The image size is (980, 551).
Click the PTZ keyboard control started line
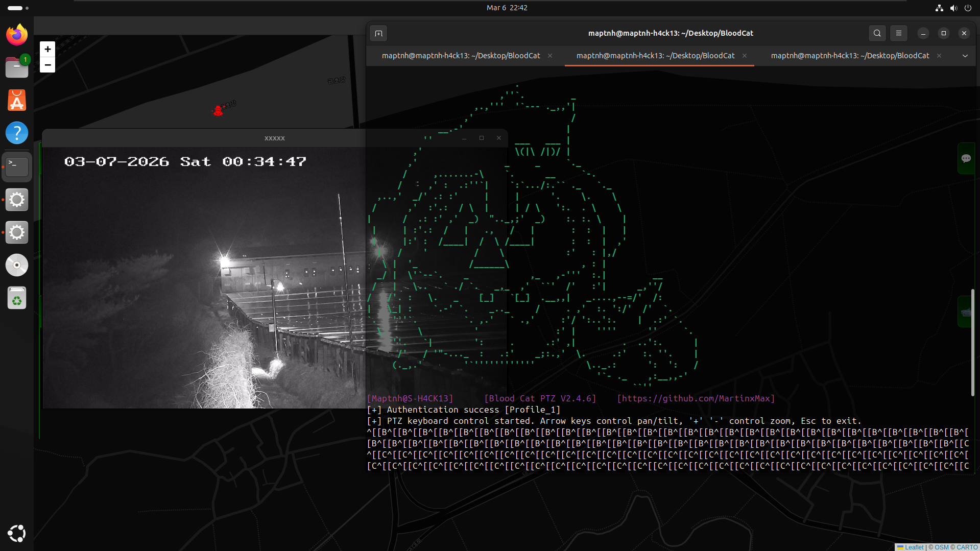[x=614, y=421]
